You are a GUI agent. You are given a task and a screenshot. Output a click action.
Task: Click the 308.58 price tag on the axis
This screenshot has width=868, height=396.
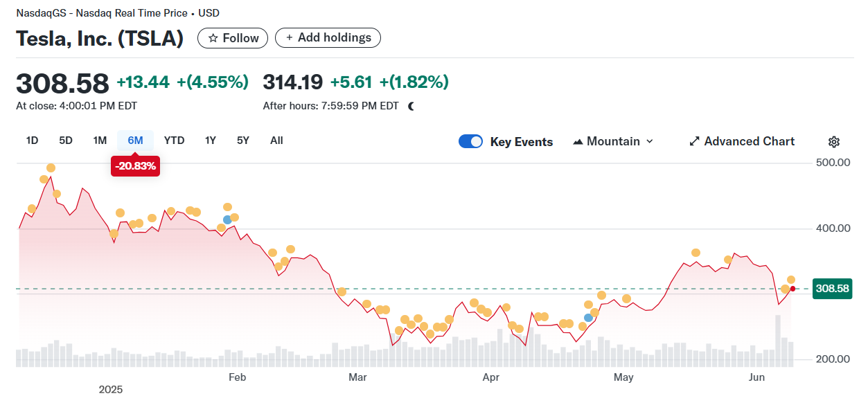click(832, 289)
